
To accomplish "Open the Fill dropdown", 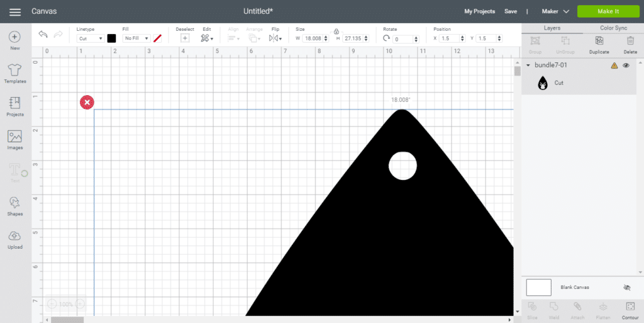I will click(x=137, y=38).
